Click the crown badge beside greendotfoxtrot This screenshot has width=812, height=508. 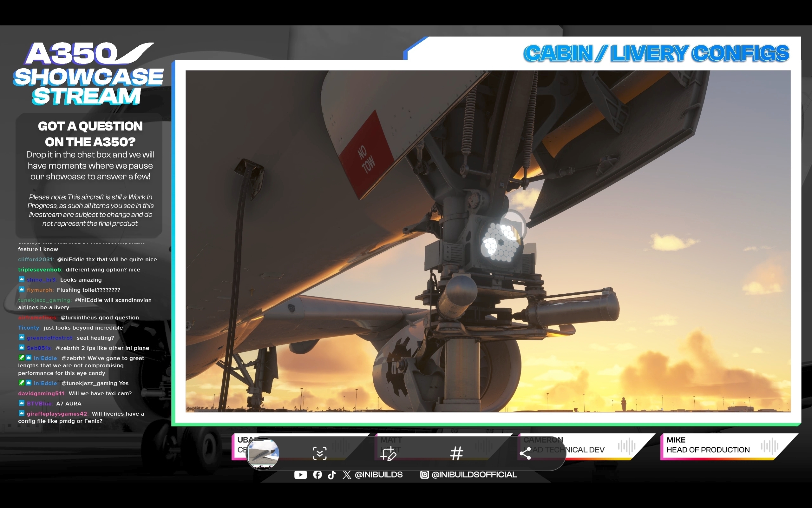[22, 337]
